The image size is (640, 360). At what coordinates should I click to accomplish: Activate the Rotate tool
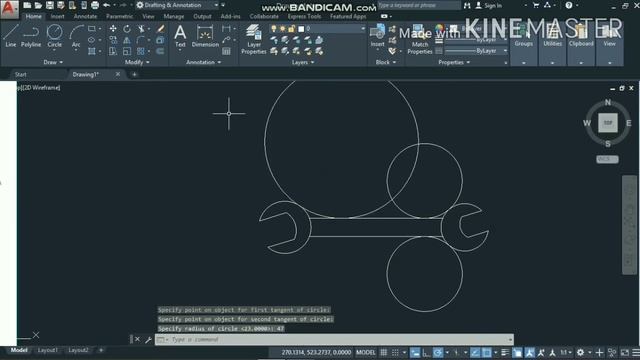[127, 29]
